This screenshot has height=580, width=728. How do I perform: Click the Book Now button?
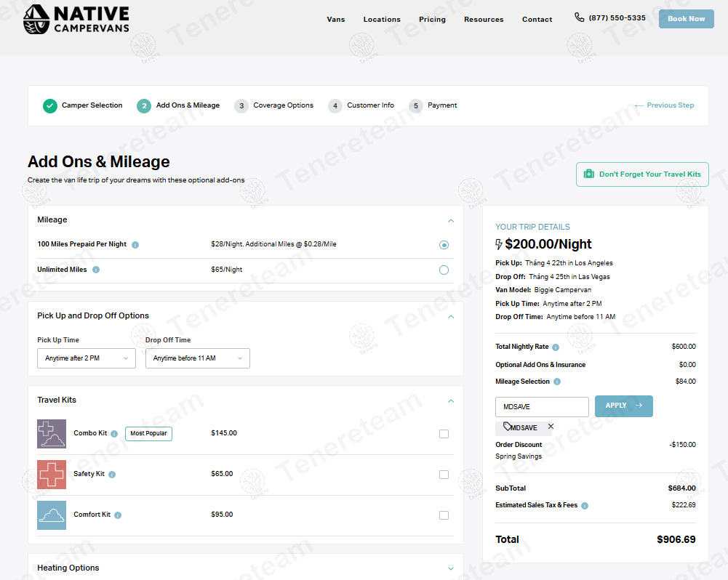(x=687, y=19)
